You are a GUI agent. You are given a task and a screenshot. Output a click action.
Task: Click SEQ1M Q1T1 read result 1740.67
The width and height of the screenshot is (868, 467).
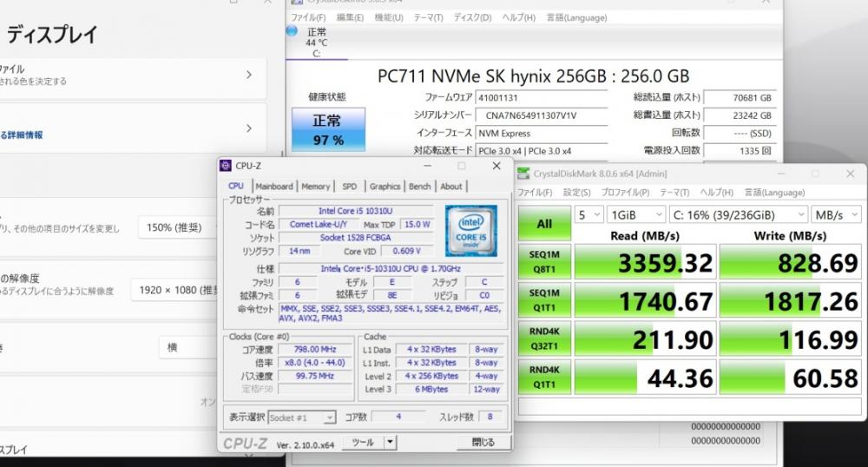click(x=646, y=300)
